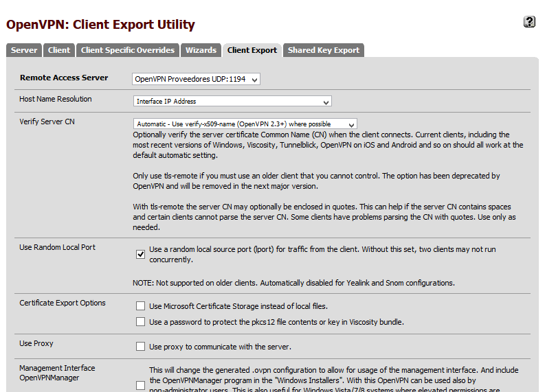This screenshot has width=545, height=392.
Task: Uncheck the random local source port checkbox
Action: click(x=140, y=255)
